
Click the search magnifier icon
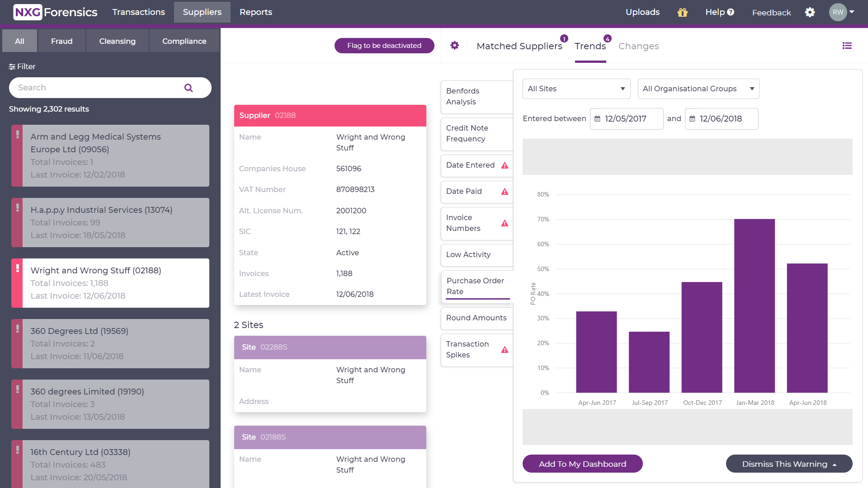188,87
